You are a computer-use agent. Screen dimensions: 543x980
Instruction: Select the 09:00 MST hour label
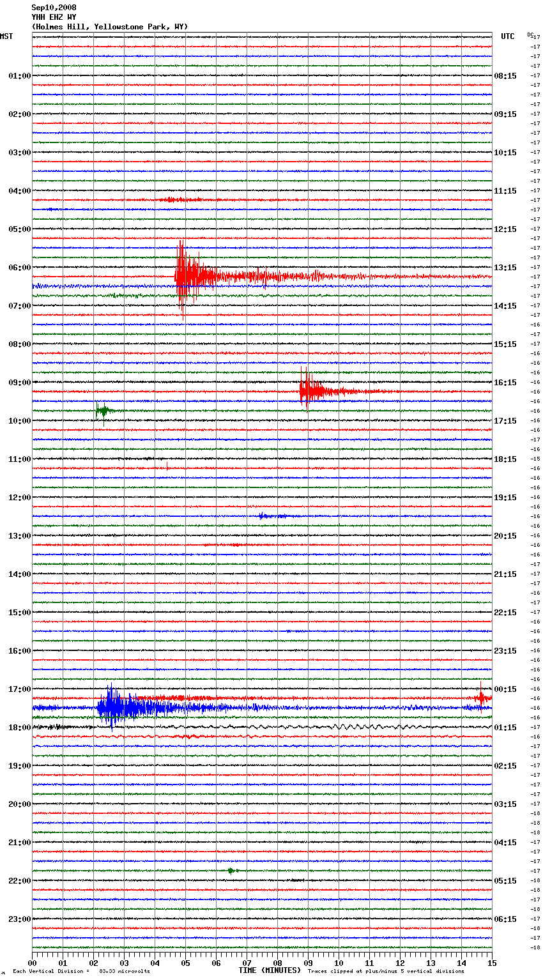tap(19, 383)
